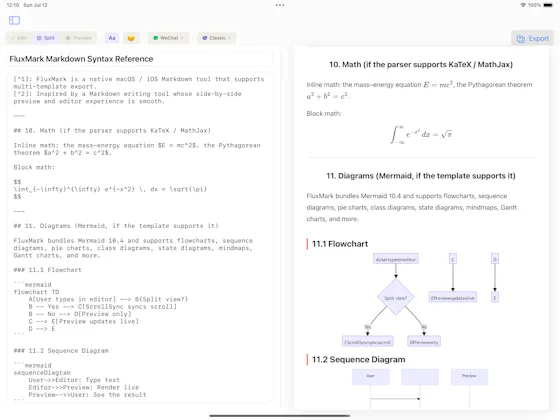Tap the Wi-Fi status icon
This screenshot has height=420, width=560.
pyautogui.click(x=523, y=5)
